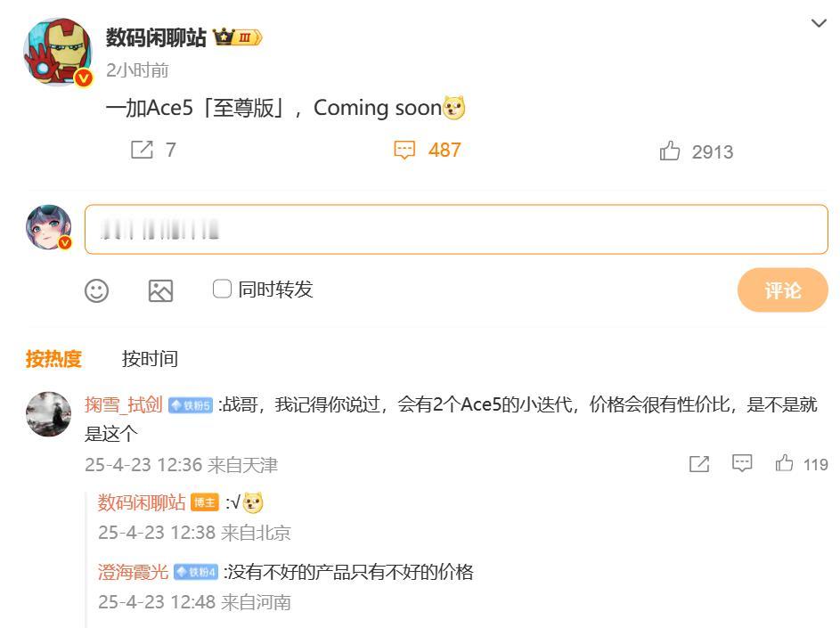Select the 按热度 sorting tab
The width and height of the screenshot is (840, 628).
click(x=53, y=358)
